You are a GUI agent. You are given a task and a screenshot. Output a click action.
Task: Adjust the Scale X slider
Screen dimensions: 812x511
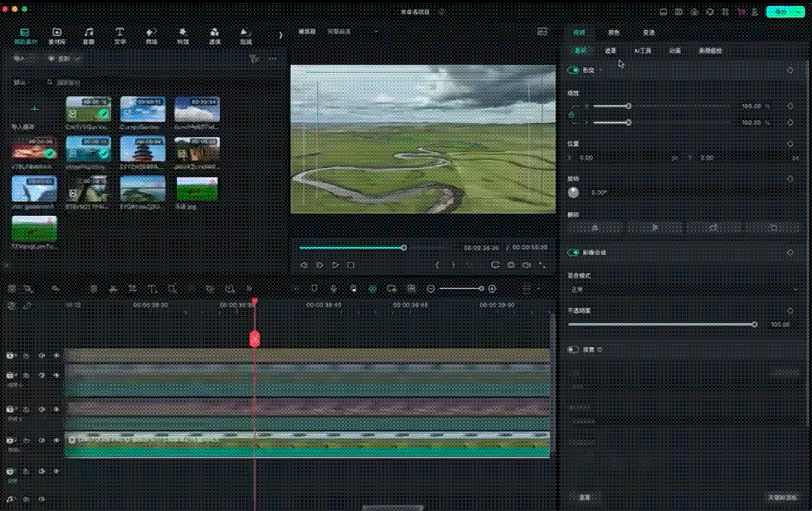tap(628, 106)
